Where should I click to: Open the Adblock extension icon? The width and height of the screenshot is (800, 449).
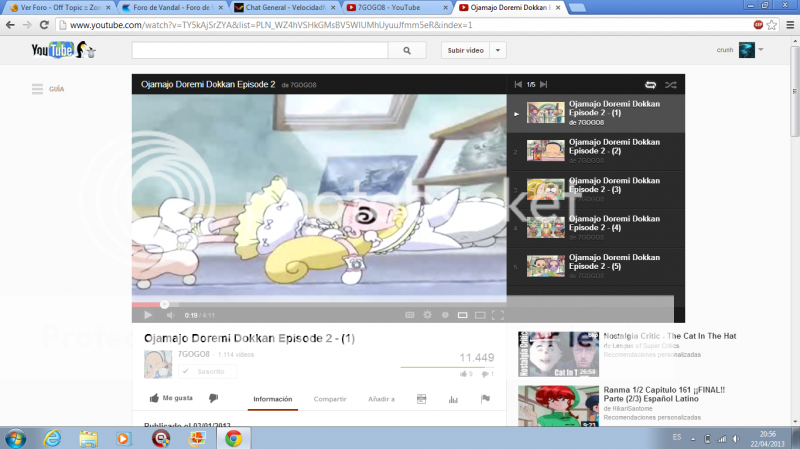click(758, 25)
